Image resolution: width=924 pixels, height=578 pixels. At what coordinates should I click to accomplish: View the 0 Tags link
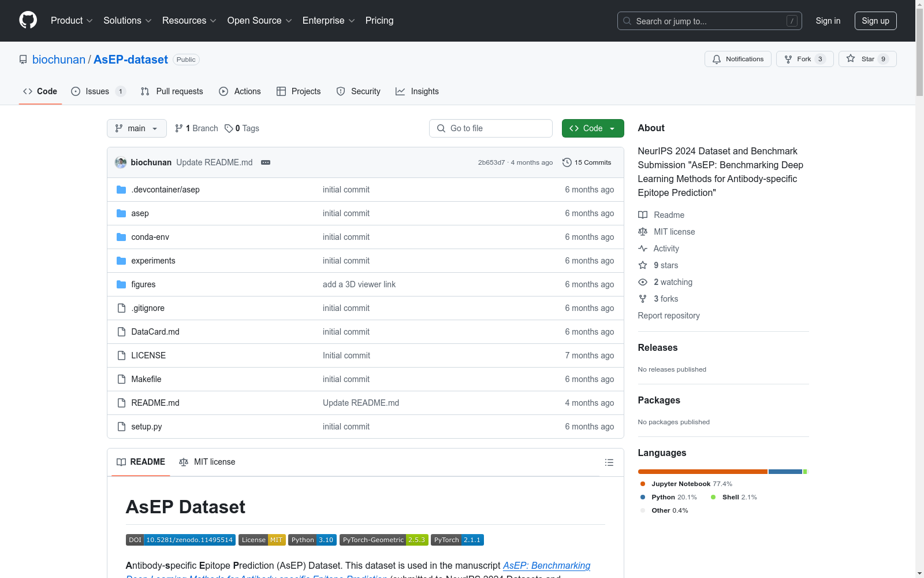click(242, 128)
